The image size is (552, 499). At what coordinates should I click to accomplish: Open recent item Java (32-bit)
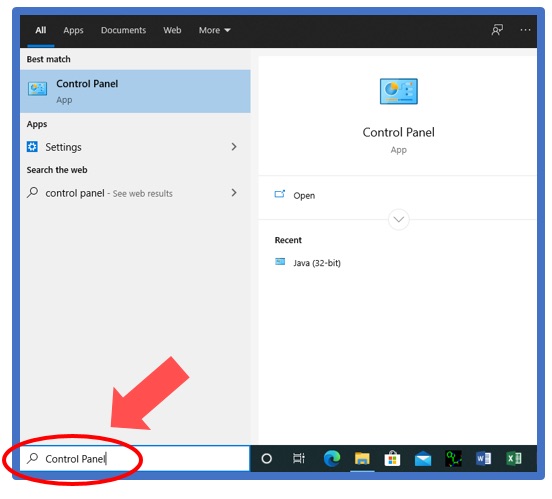click(317, 263)
